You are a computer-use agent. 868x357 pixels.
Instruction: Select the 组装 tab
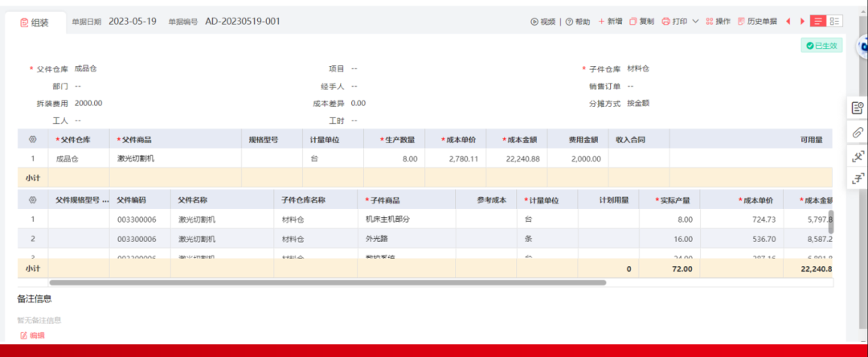click(35, 23)
